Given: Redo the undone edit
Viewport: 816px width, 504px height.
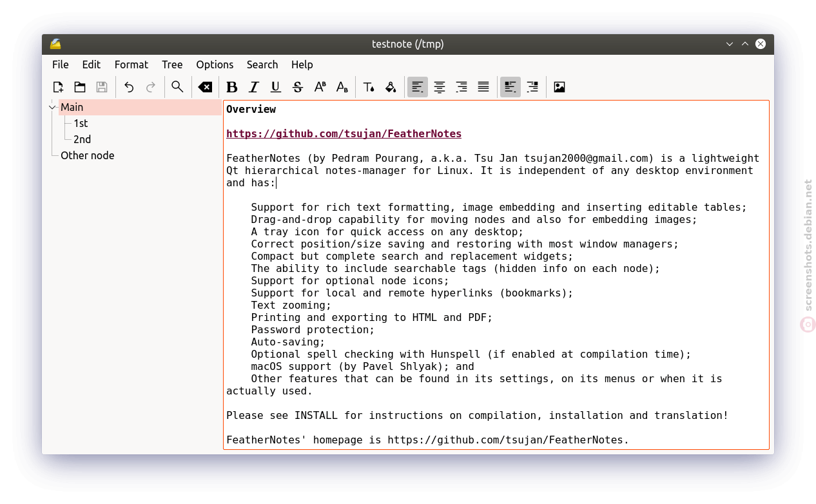Looking at the screenshot, I should pos(151,87).
